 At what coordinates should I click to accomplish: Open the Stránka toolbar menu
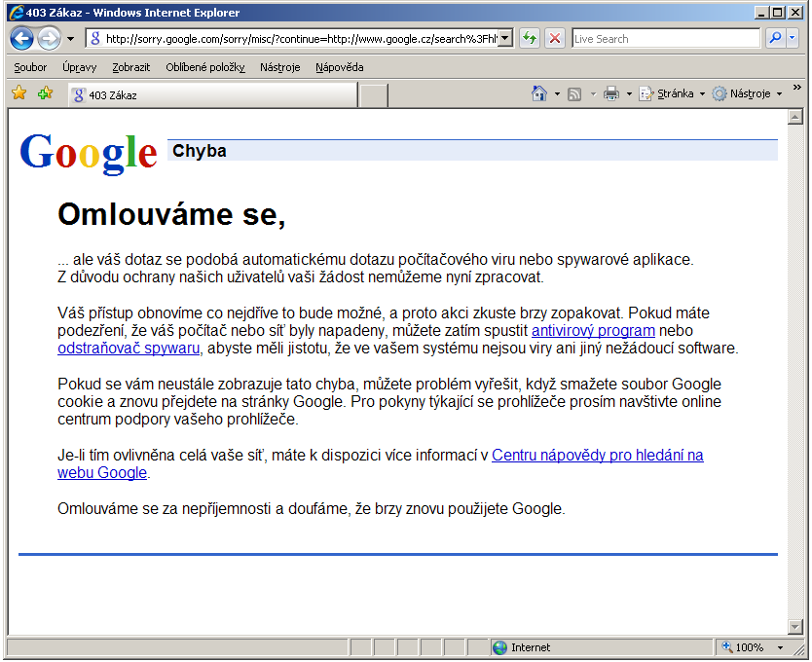coord(672,93)
